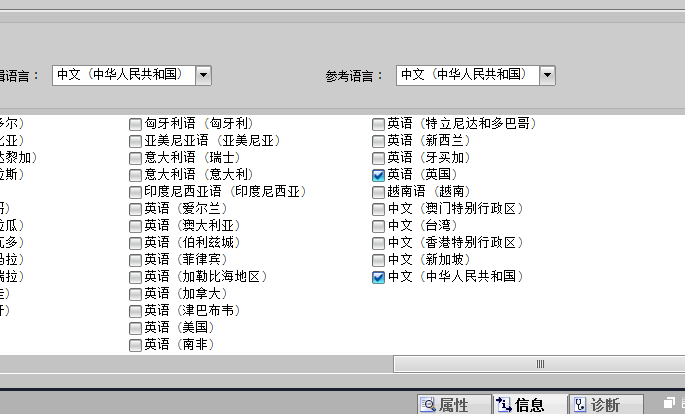Enable 中文 (新加坡) language
Viewport: 685px width, 414px height.
coord(378,261)
